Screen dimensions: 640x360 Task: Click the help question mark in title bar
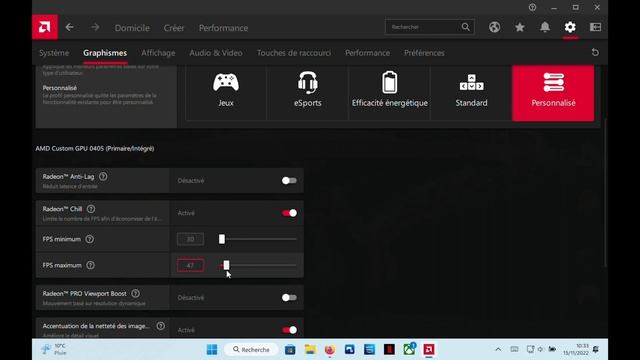tap(532, 7)
